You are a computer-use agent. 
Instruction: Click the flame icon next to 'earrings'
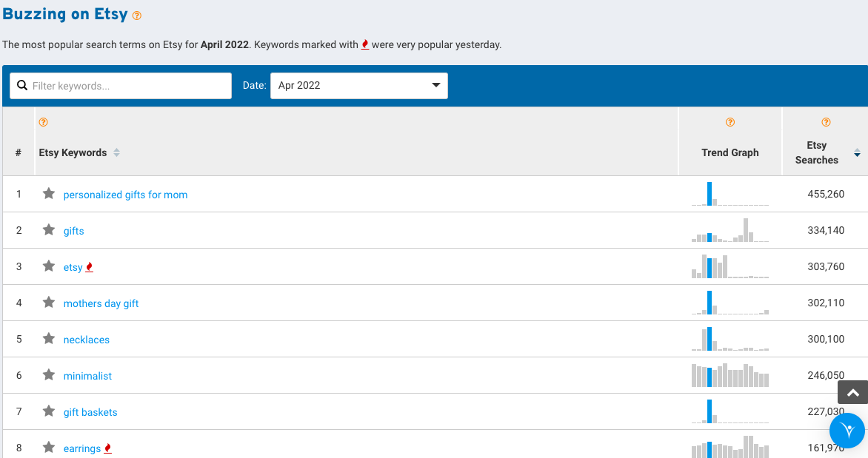click(108, 448)
